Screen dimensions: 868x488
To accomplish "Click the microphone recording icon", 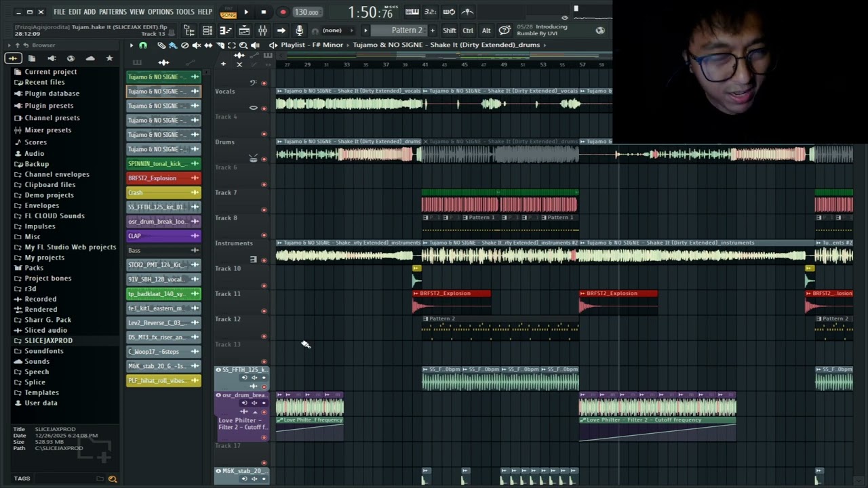I will (299, 30).
